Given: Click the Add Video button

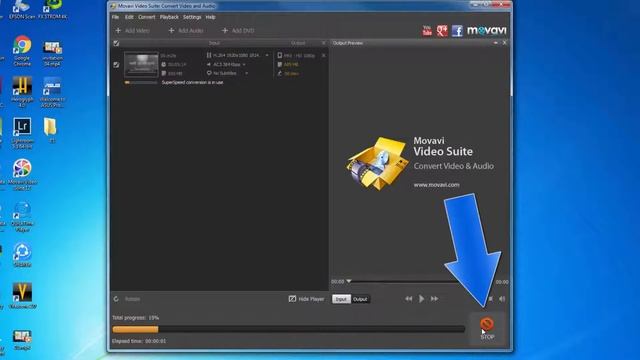Looking at the screenshot, I should pos(132,31).
